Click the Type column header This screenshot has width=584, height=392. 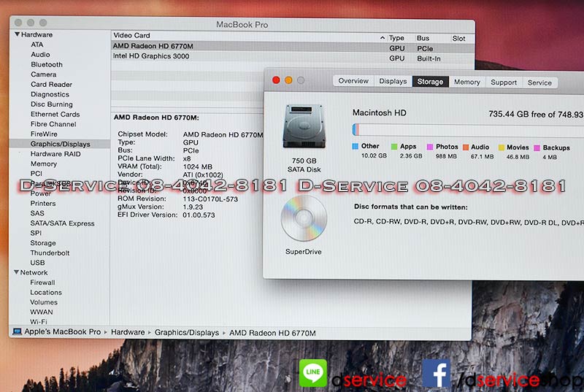coord(396,38)
